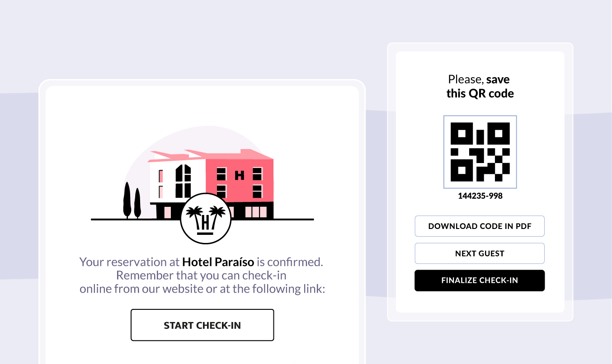Finalize check-in with the black button
612x364 pixels.
(x=480, y=280)
